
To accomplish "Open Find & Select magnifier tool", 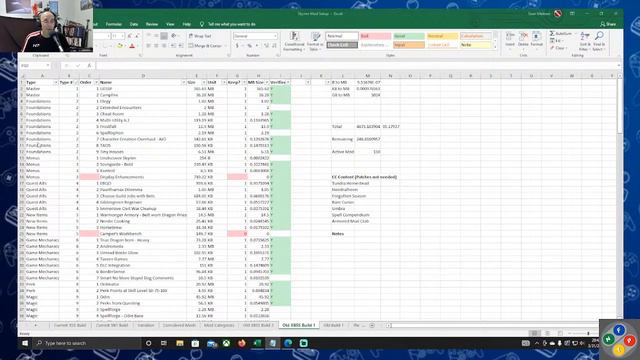I will pyautogui.click(x=599, y=41).
